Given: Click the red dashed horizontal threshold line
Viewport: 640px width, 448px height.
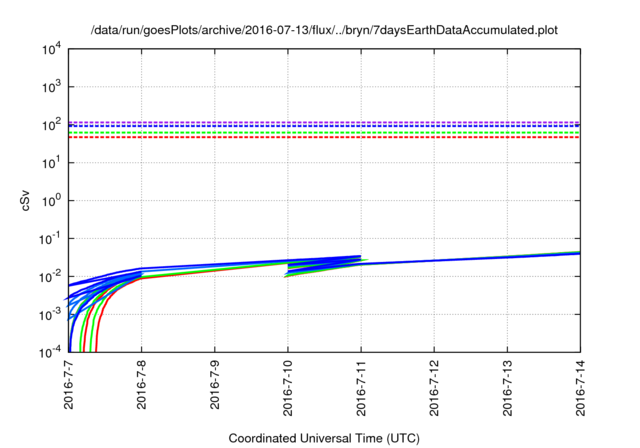Looking at the screenshot, I should tap(324, 137).
